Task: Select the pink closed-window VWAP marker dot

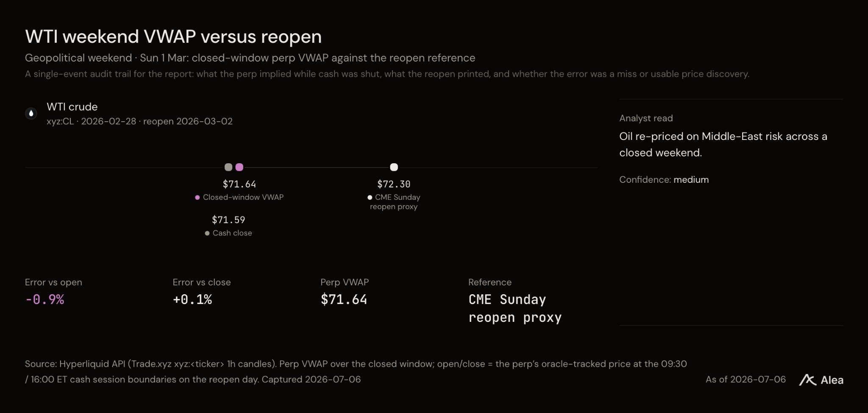Action: (x=239, y=167)
